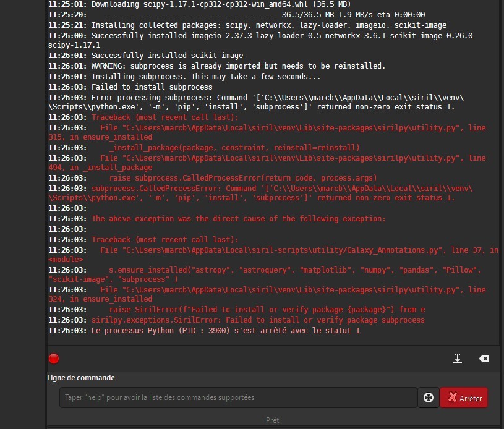Clear the console log with the backspace icon
Image resolution: width=504 pixels, height=429 pixels.
pos(484,359)
